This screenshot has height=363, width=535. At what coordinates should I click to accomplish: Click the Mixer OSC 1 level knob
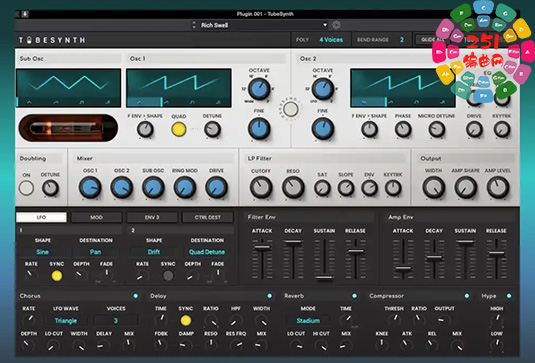pos(90,187)
